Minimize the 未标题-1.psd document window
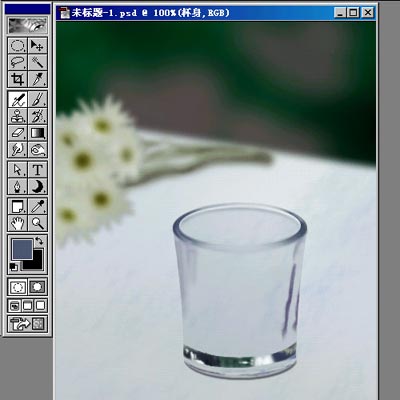The width and height of the screenshot is (400, 400). point(340,13)
